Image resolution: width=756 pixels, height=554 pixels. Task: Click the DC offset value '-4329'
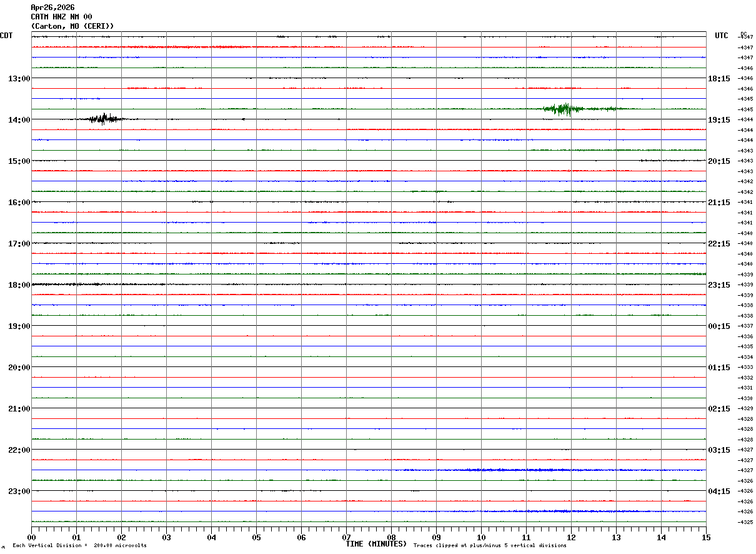[745, 408]
